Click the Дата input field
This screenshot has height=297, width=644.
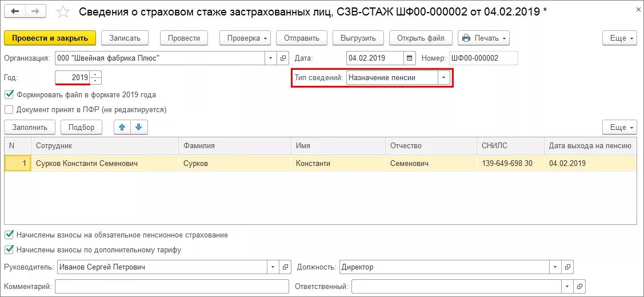coord(375,58)
